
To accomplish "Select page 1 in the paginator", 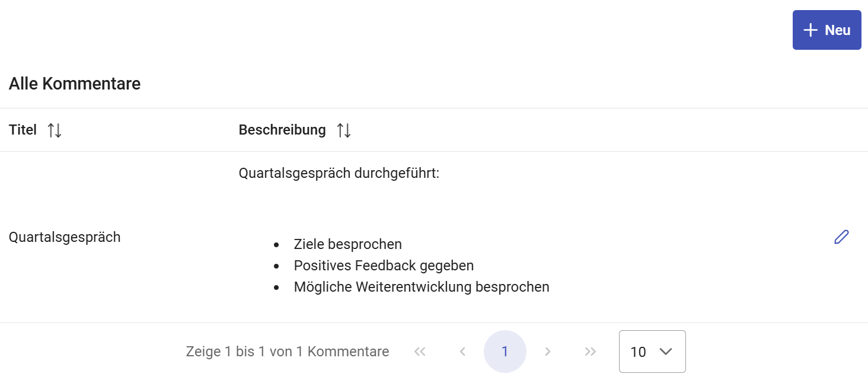I will (505, 352).
